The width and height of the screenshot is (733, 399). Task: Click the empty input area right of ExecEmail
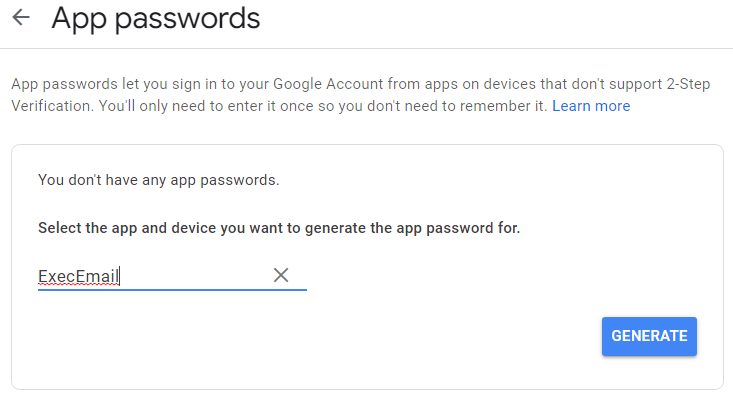click(x=194, y=276)
